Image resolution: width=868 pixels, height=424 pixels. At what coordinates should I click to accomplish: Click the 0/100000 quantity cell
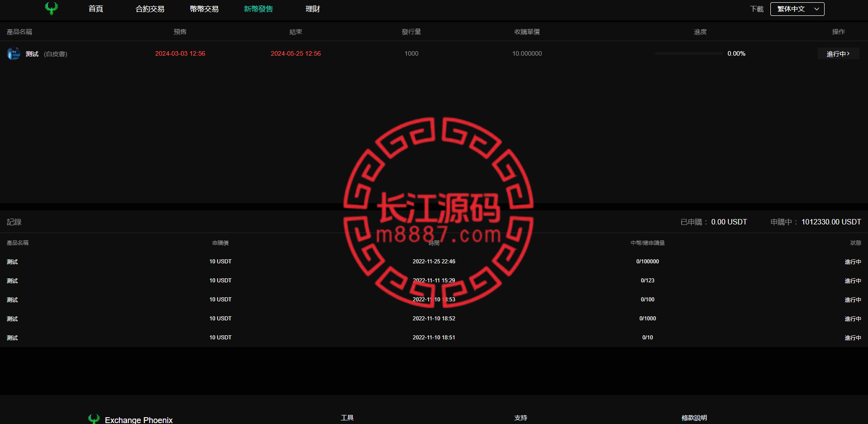tap(647, 262)
